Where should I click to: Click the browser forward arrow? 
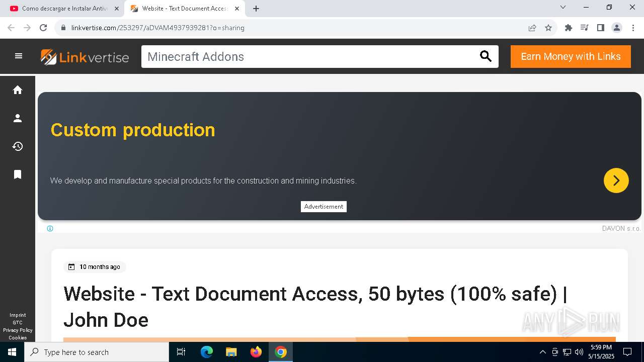[x=27, y=28]
